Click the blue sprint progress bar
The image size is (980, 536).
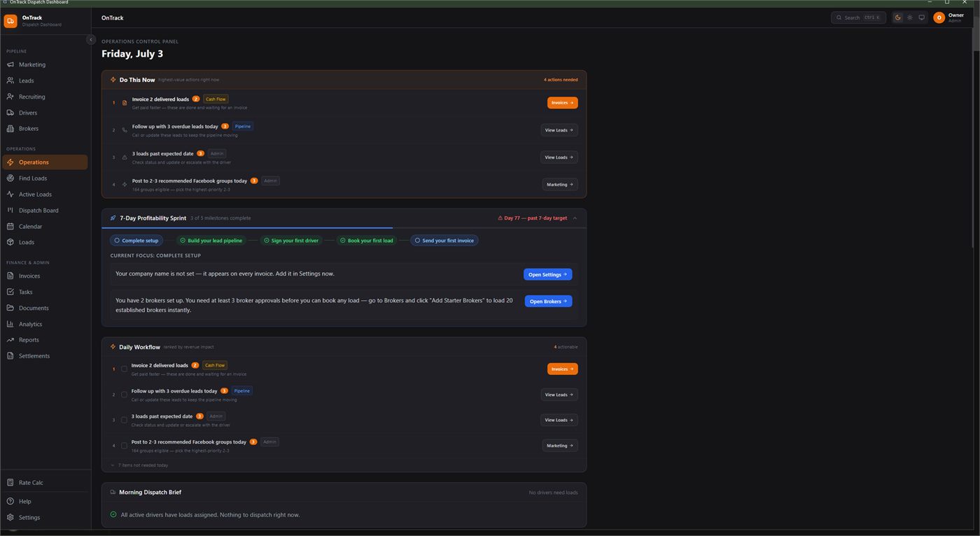coord(247,228)
